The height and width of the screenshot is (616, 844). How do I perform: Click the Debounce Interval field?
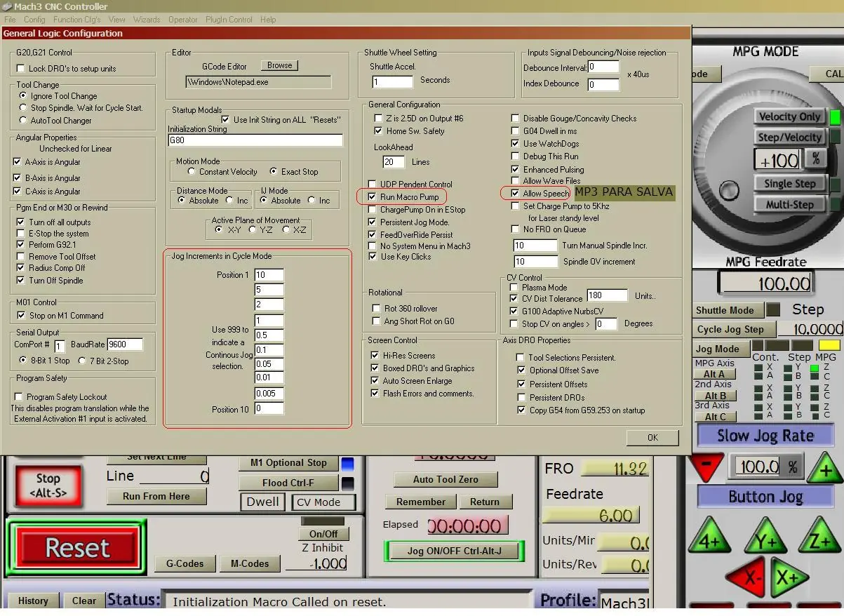(x=603, y=67)
